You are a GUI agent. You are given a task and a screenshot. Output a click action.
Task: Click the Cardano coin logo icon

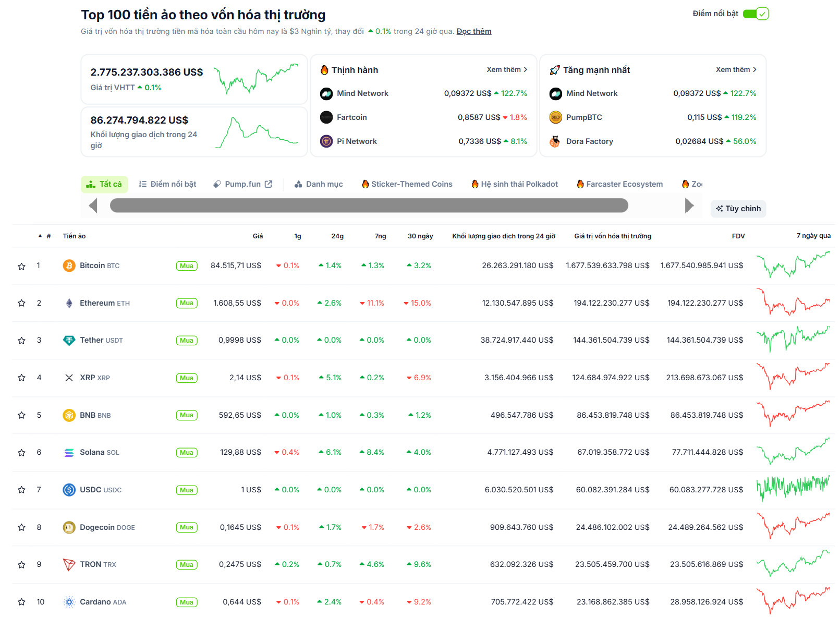click(x=69, y=602)
